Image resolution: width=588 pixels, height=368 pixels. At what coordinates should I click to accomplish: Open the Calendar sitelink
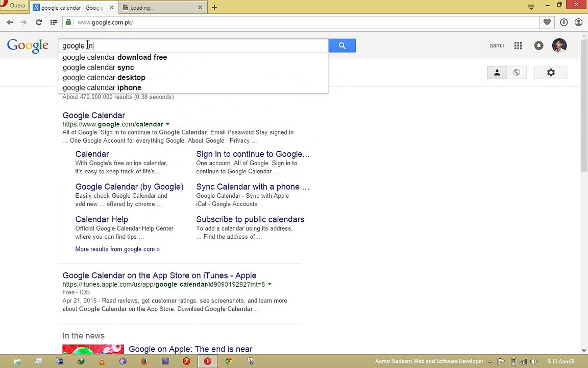(92, 154)
